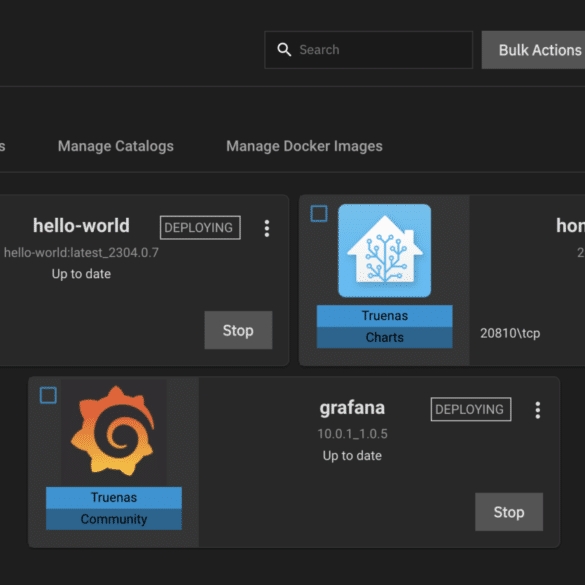Click the hello-world app title
Viewport: 585px width, 585px height.
click(x=81, y=226)
